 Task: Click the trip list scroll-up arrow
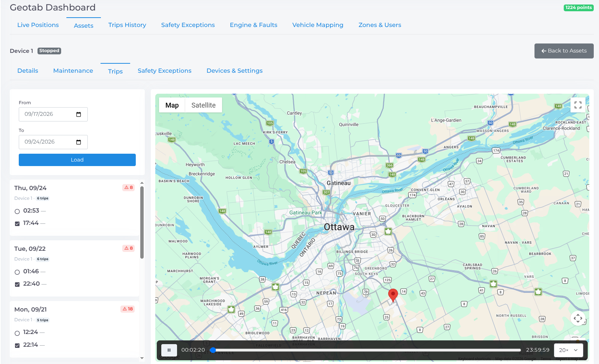(142, 183)
